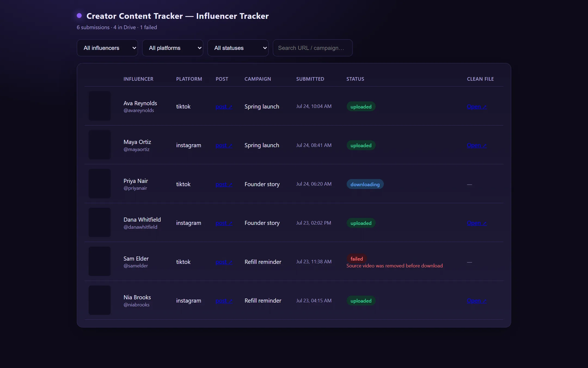Focus the Search URL / campaign field
Viewport: 588px width, 368px height.
click(313, 48)
